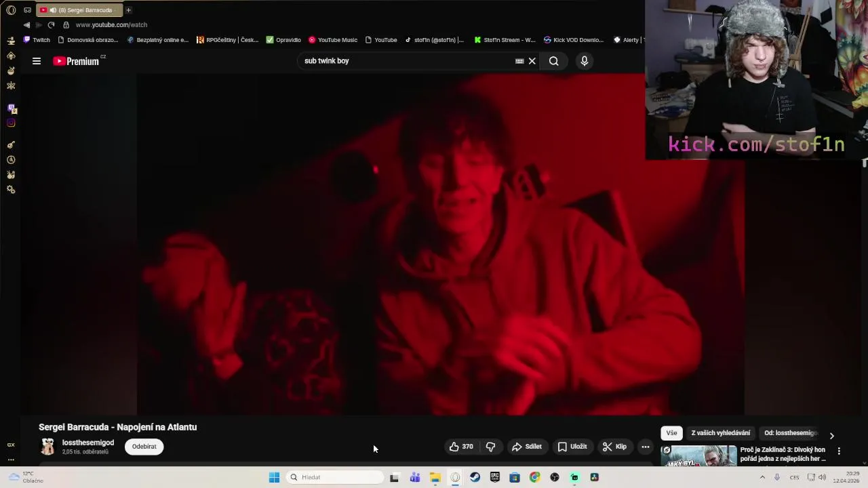
Task: Show hidden system tray icons
Action: pos(762,477)
